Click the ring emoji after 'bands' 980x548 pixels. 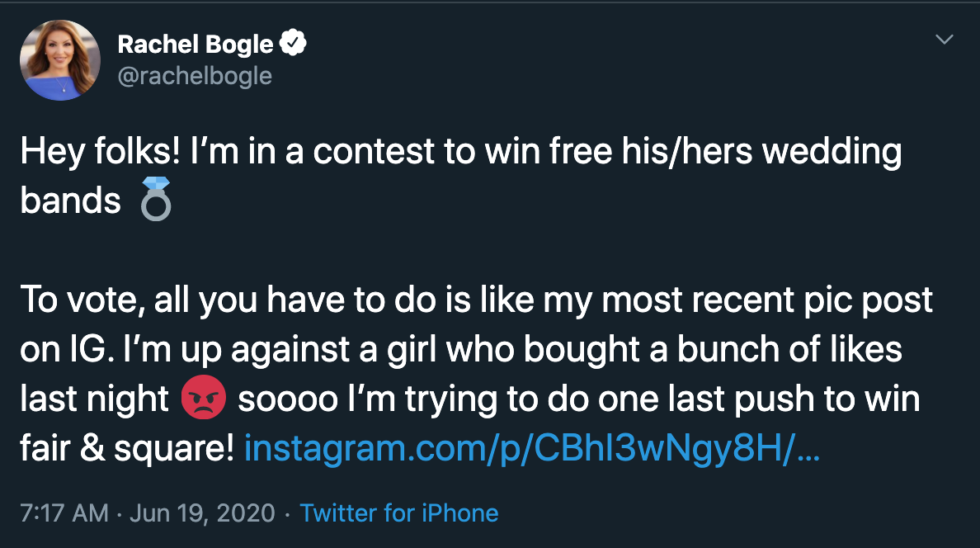(x=156, y=199)
